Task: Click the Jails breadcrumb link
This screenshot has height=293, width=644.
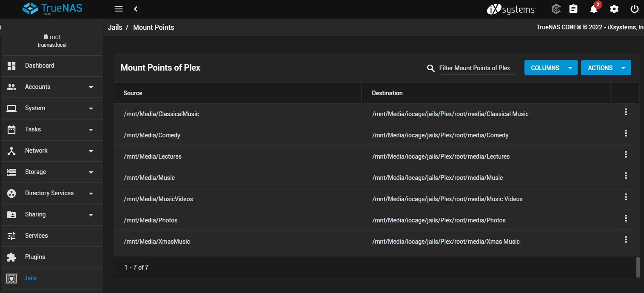Action: point(115,27)
